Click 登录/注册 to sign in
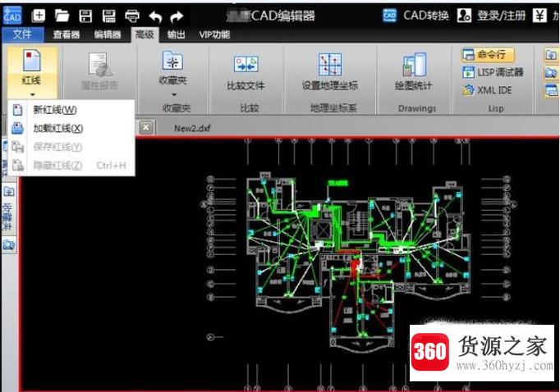 click(x=491, y=16)
